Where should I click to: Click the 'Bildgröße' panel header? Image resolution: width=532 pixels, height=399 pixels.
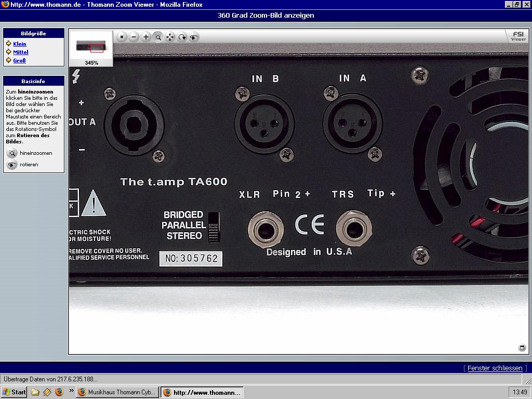pos(34,33)
